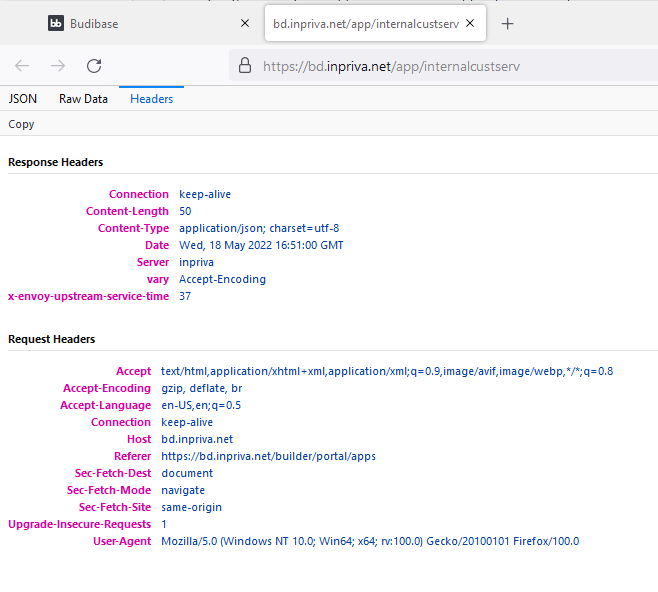Click the browser back arrow
The width and height of the screenshot is (658, 592).
point(22,66)
